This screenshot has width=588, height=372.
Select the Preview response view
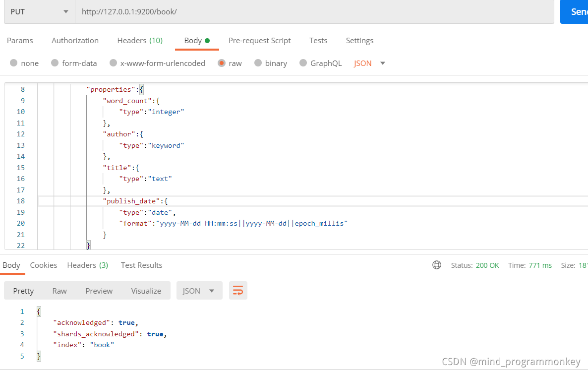[99, 291]
